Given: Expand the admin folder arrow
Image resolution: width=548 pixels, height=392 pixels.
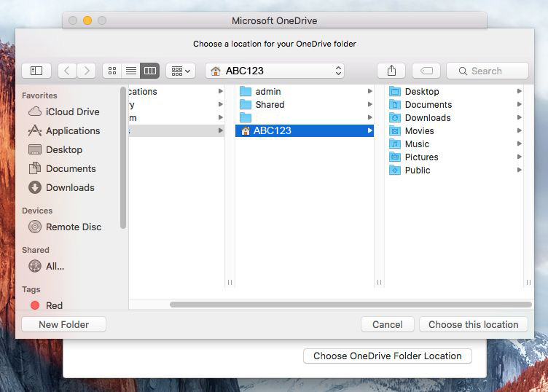Looking at the screenshot, I should (x=369, y=91).
